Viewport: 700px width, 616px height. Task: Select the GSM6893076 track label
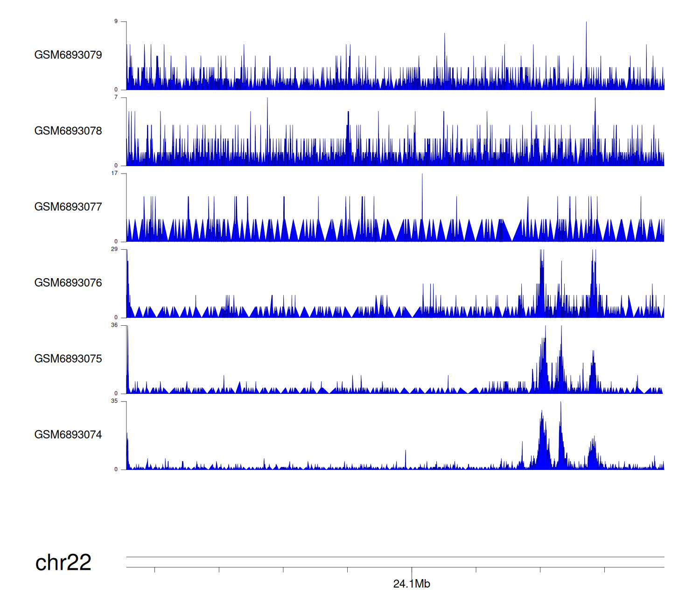coord(68,283)
